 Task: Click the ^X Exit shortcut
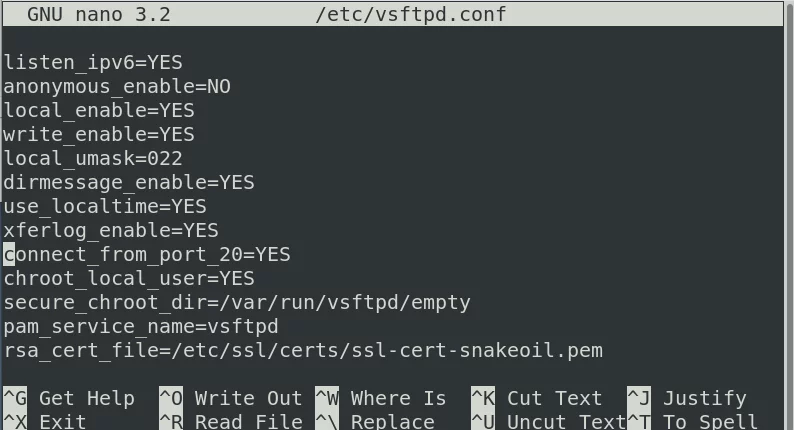45,421
